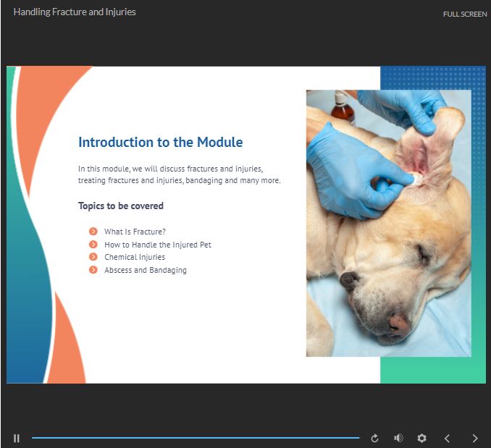This screenshot has height=448, width=491.
Task: Click the chevron bullet beside Abscess and Bandaging
Action: [93, 270]
